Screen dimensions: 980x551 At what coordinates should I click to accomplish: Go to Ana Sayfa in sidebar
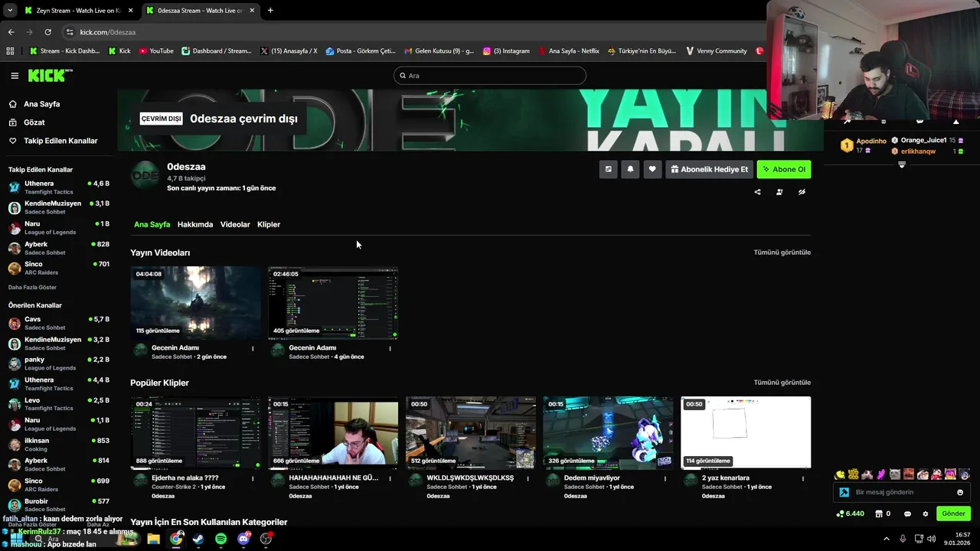coord(41,104)
